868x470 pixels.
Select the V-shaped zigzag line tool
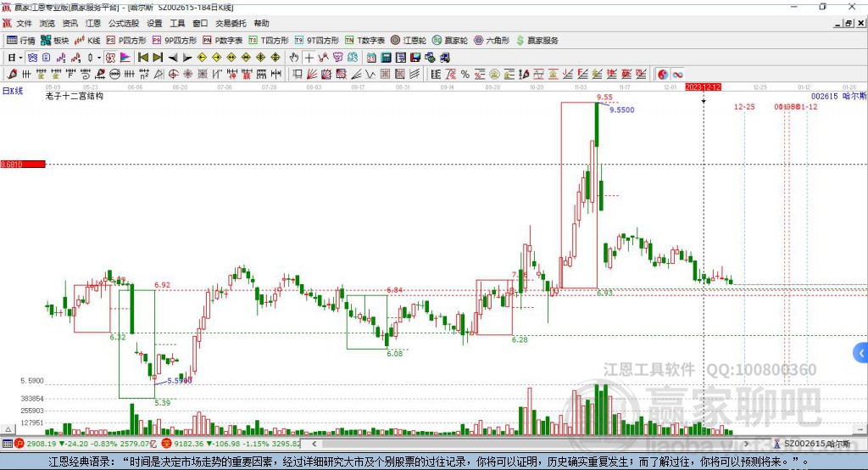pos(370,75)
